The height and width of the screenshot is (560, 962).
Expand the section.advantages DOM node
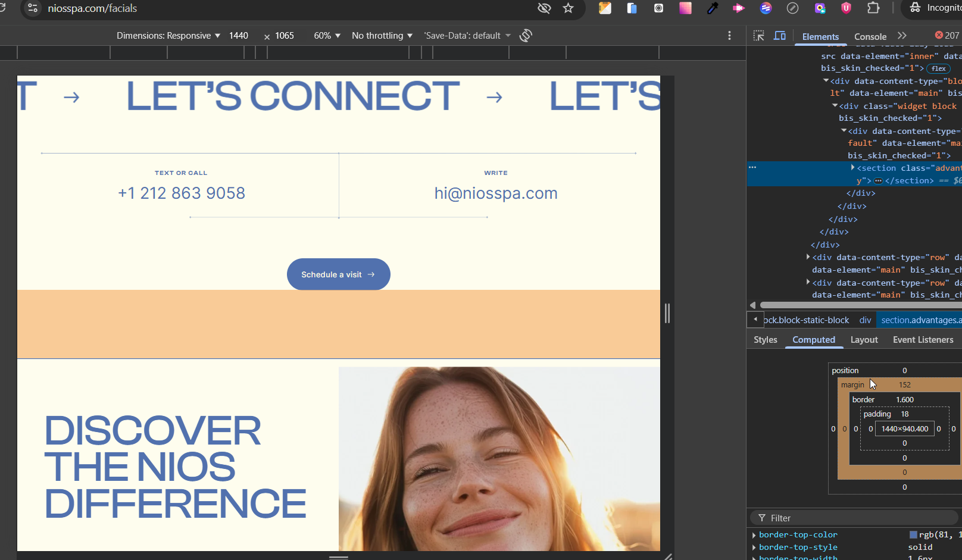[852, 168]
